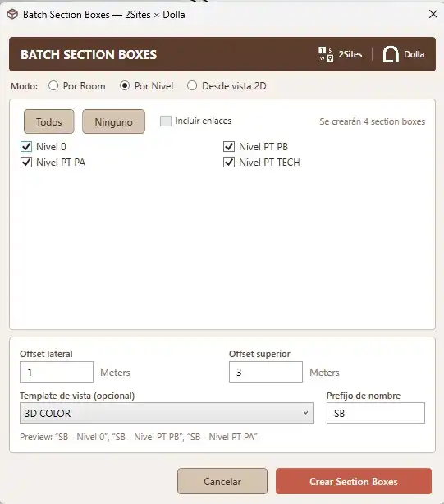The image size is (444, 504).
Task: Deselect the Nivel PT TECH checkbox
Action: point(229,163)
